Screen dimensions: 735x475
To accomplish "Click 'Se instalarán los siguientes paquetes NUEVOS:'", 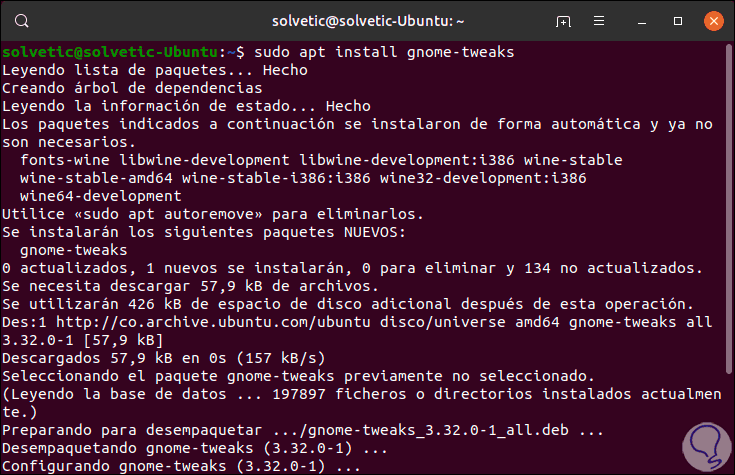I will point(204,232).
